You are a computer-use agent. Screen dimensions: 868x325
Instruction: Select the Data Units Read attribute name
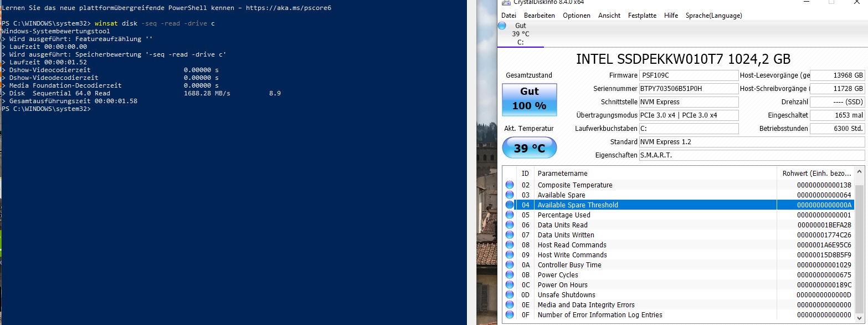(563, 225)
